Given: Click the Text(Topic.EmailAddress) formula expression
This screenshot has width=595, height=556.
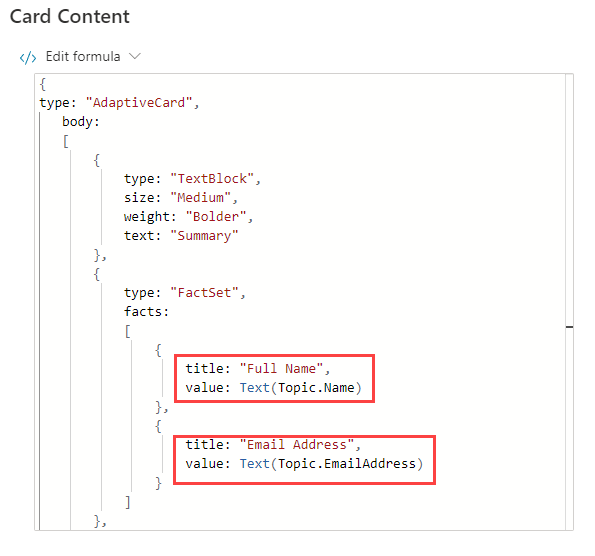Looking at the screenshot, I should coord(331,463).
